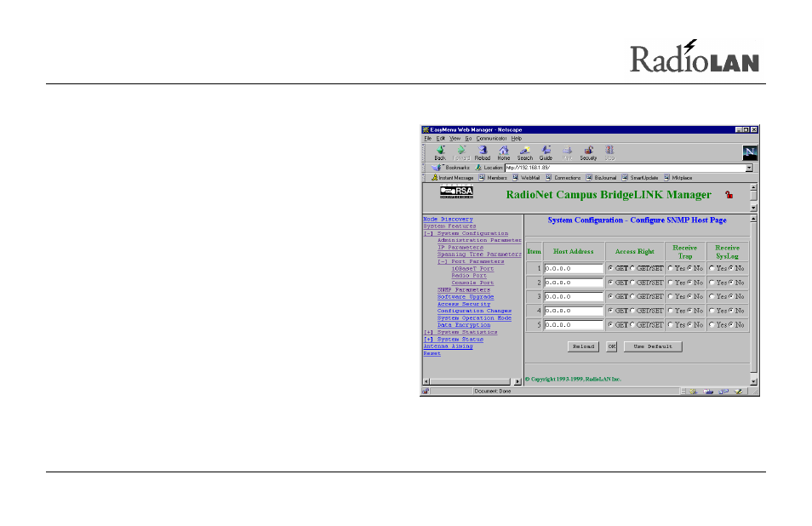The width and height of the screenshot is (812, 526).
Task: Open the Antenna Aiming link
Action: coord(448,346)
